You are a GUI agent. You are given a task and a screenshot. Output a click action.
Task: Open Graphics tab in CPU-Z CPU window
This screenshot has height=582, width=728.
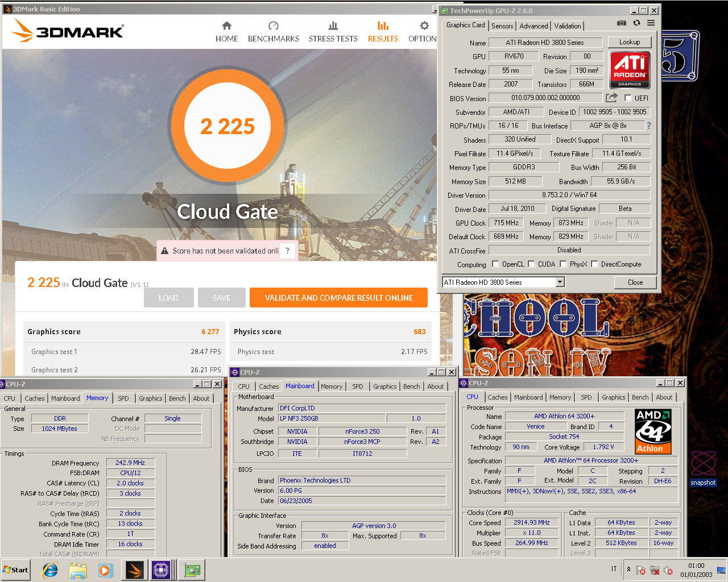tap(613, 397)
